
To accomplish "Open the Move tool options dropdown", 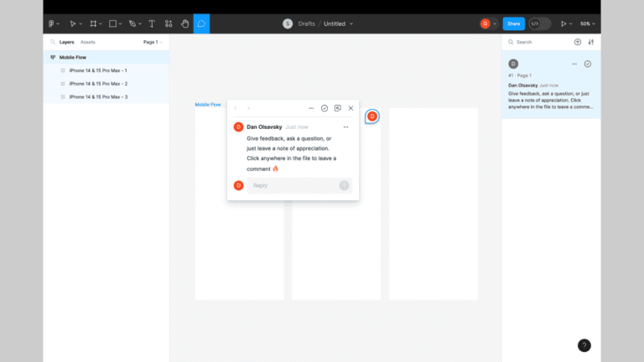I will 80,23.
